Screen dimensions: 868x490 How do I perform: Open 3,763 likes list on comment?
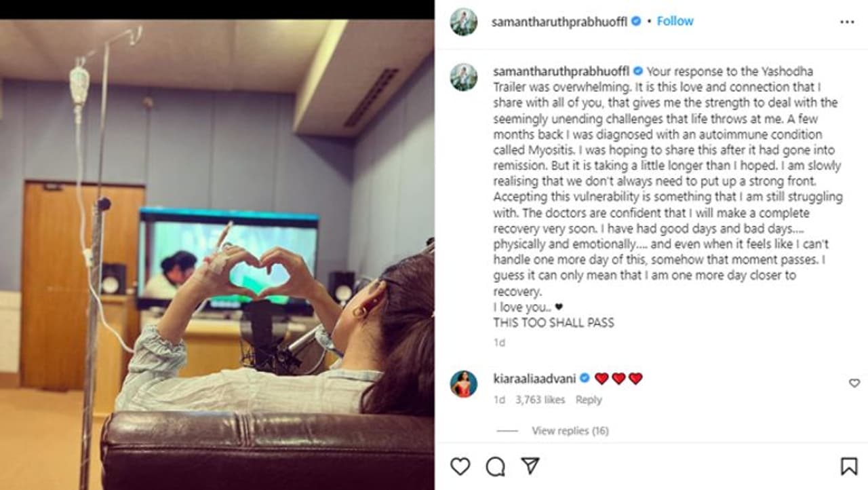pyautogui.click(x=540, y=400)
